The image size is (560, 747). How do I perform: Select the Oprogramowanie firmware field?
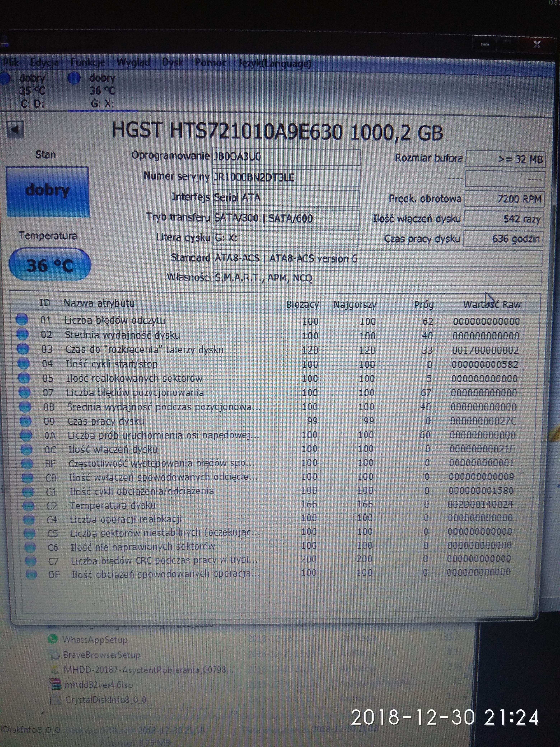286,157
